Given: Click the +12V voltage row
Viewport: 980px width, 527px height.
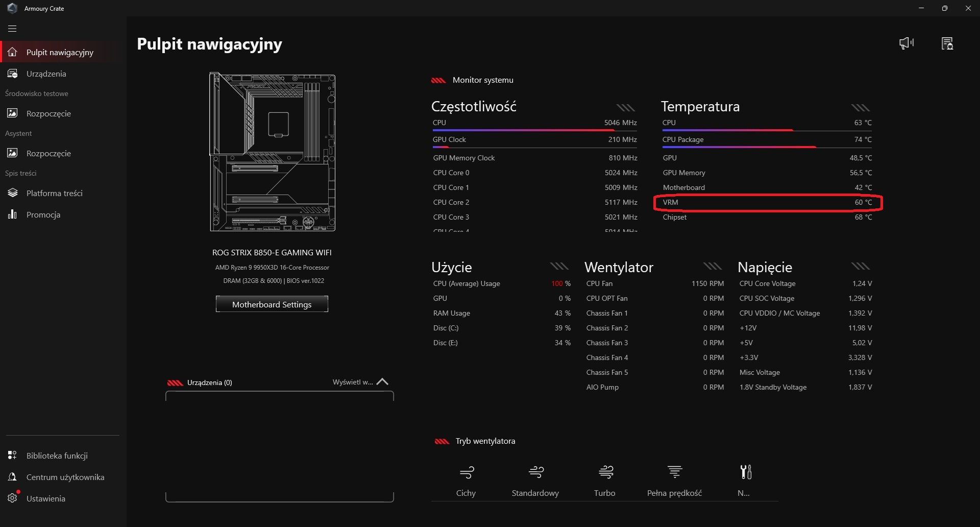Looking at the screenshot, I should [x=805, y=328].
